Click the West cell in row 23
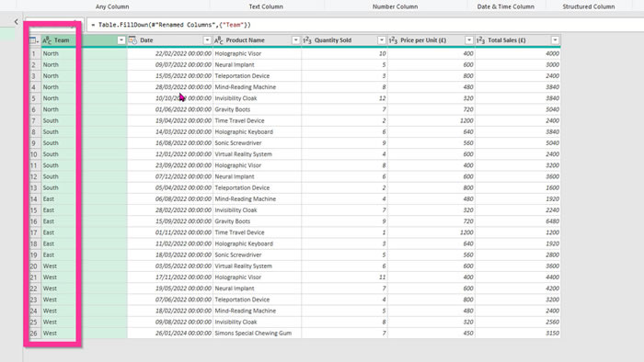Viewport: 644px width, 362px height. point(85,300)
